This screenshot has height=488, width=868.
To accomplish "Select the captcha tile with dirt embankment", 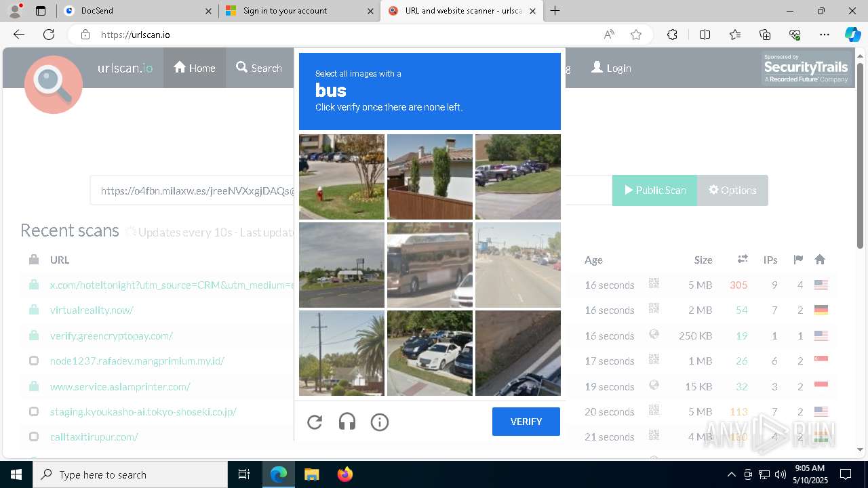I will point(518,353).
